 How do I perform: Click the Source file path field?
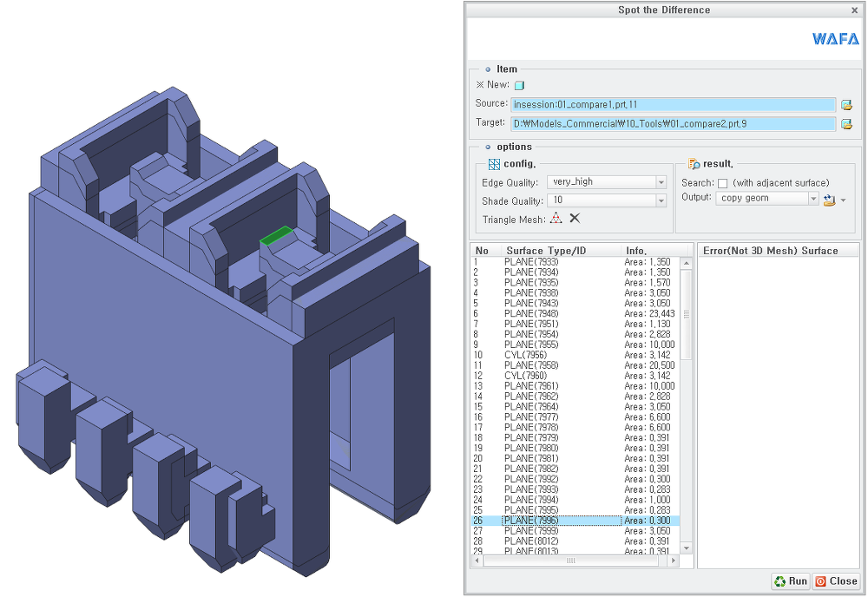point(673,105)
